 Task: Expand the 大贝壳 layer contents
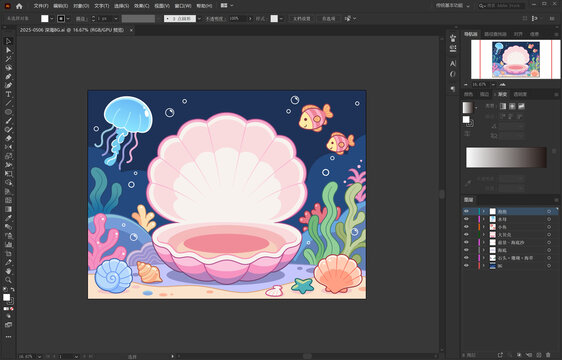[x=484, y=235]
